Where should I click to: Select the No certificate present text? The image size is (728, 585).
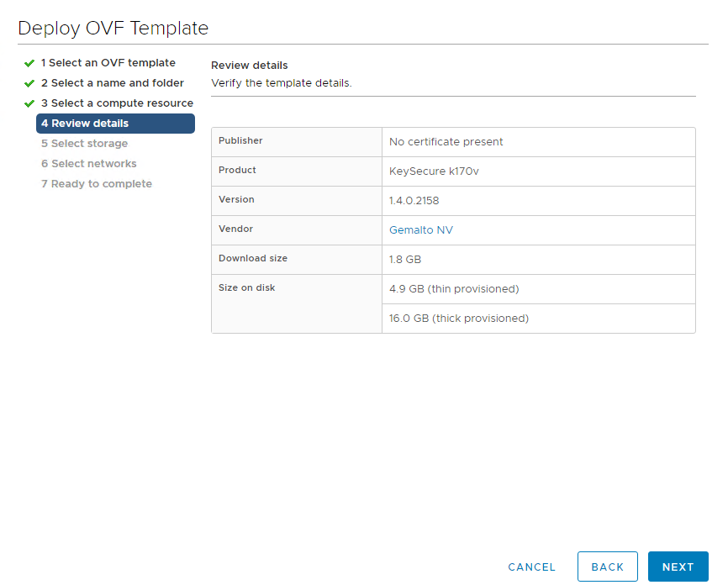click(x=446, y=142)
